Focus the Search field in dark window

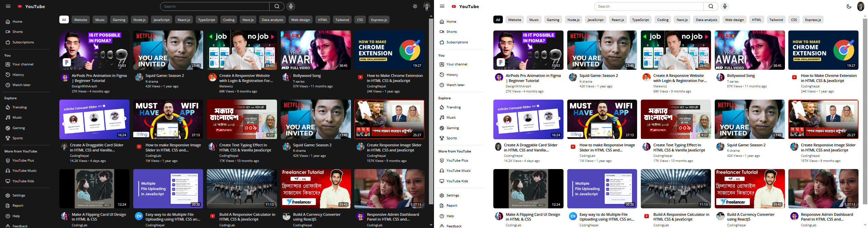point(215,6)
